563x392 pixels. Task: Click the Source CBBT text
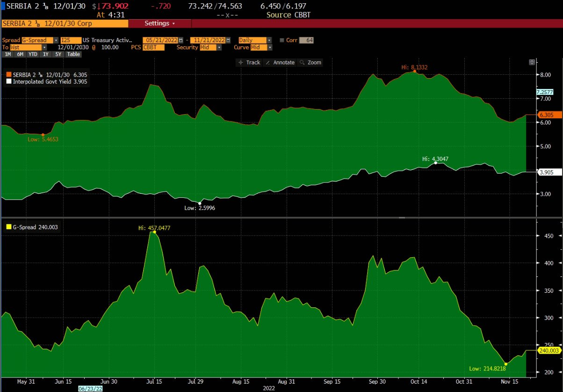pyautogui.click(x=289, y=15)
